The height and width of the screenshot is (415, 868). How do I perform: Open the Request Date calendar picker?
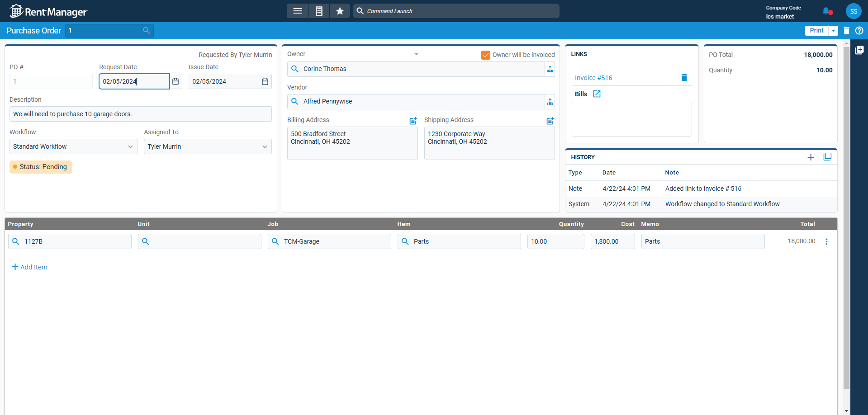[x=175, y=81]
